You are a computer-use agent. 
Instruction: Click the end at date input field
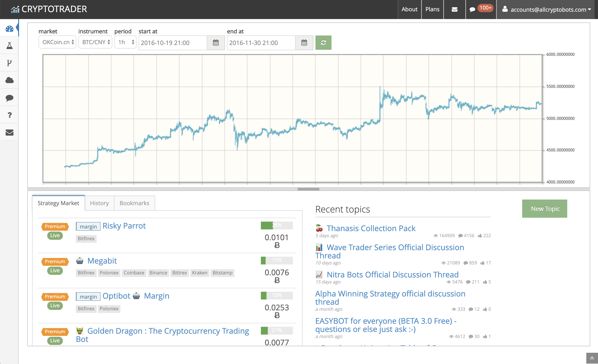pos(261,43)
